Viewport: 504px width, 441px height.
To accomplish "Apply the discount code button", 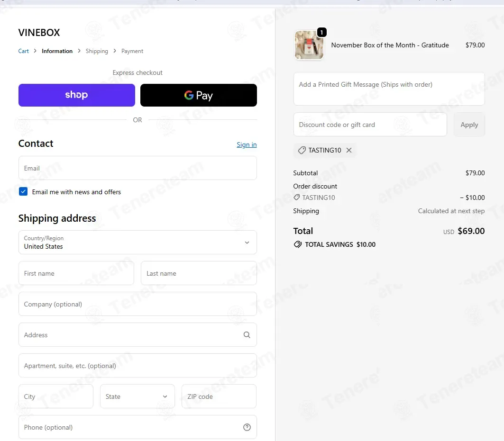I will 469,125.
